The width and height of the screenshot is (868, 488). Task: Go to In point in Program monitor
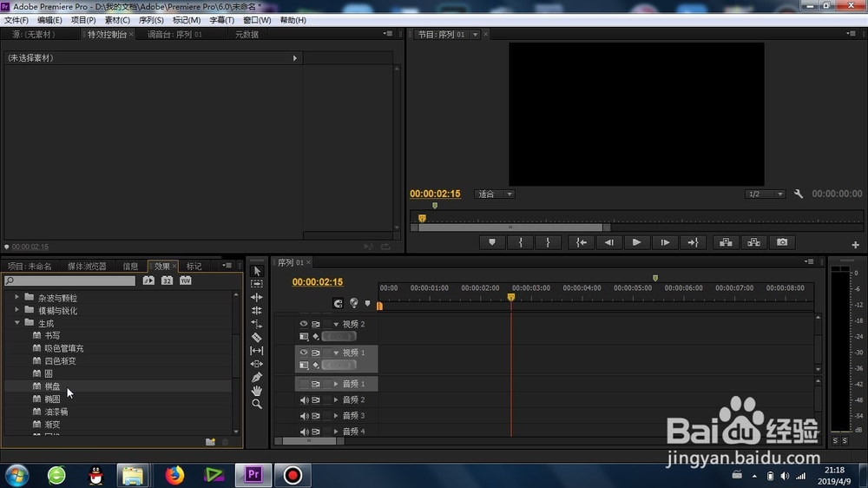tap(582, 242)
